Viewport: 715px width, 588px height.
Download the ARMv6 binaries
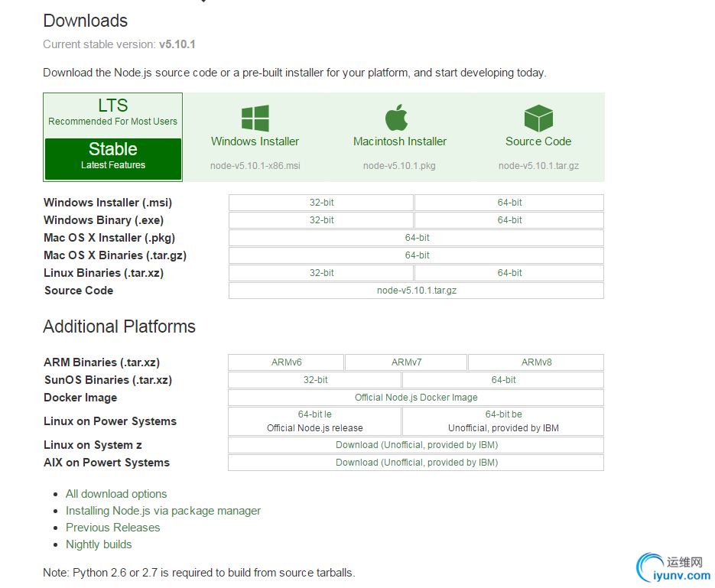[286, 362]
